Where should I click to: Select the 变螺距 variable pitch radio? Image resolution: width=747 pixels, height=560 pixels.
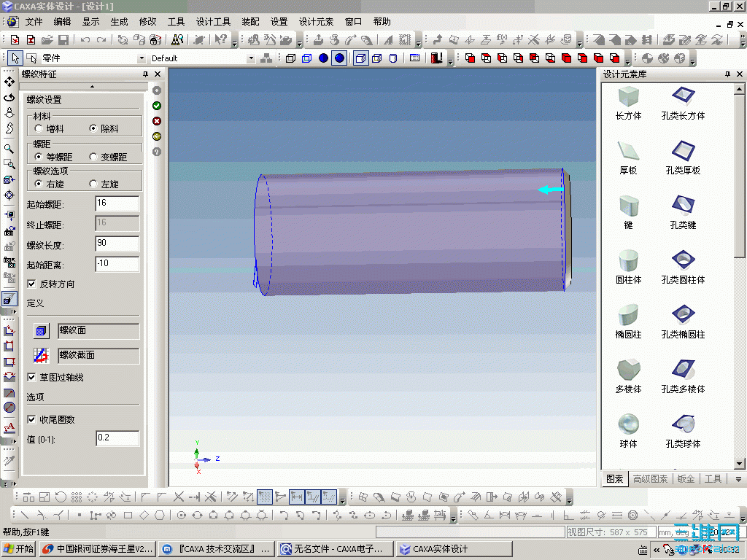[93, 157]
